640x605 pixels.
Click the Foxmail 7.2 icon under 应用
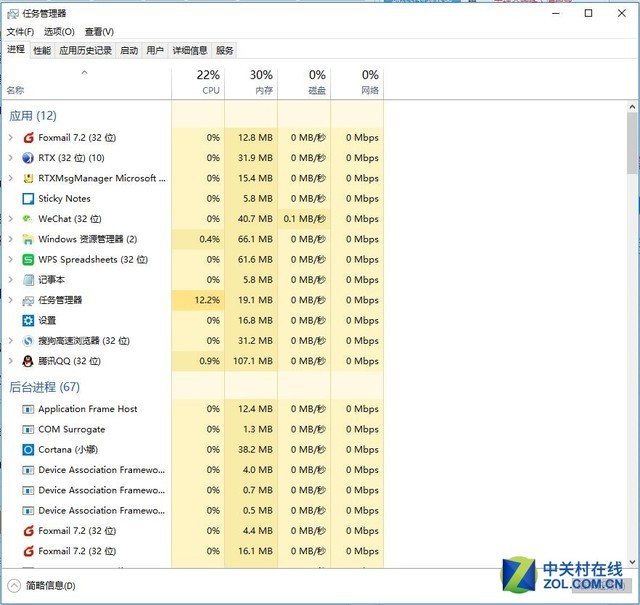coord(28,138)
